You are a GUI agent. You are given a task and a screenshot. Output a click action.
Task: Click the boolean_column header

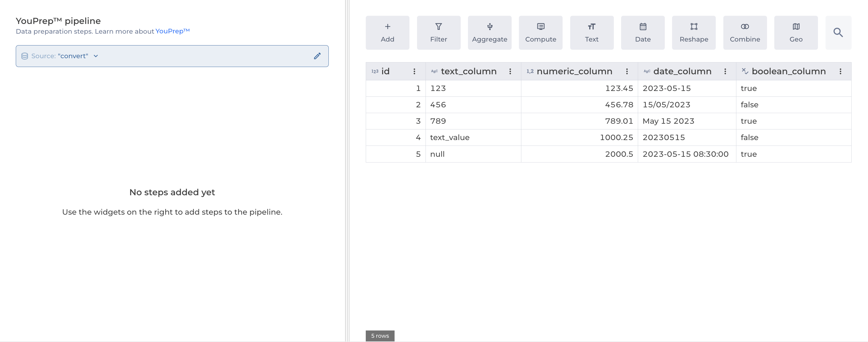click(788, 72)
